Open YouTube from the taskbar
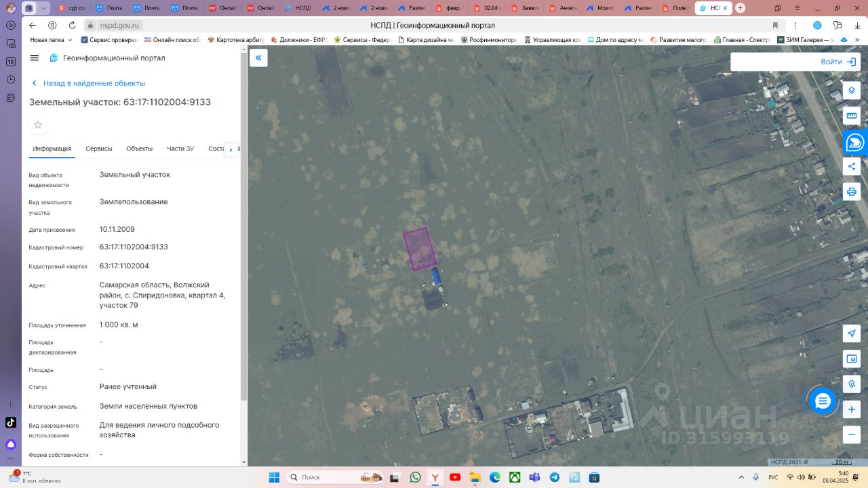Screen dimensions: 868x488 coord(455,477)
